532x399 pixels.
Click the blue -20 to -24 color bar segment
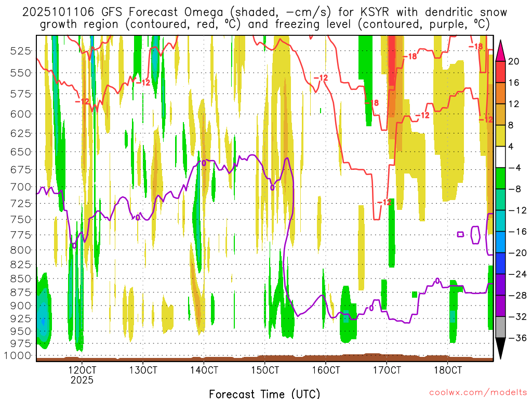tap(500, 263)
